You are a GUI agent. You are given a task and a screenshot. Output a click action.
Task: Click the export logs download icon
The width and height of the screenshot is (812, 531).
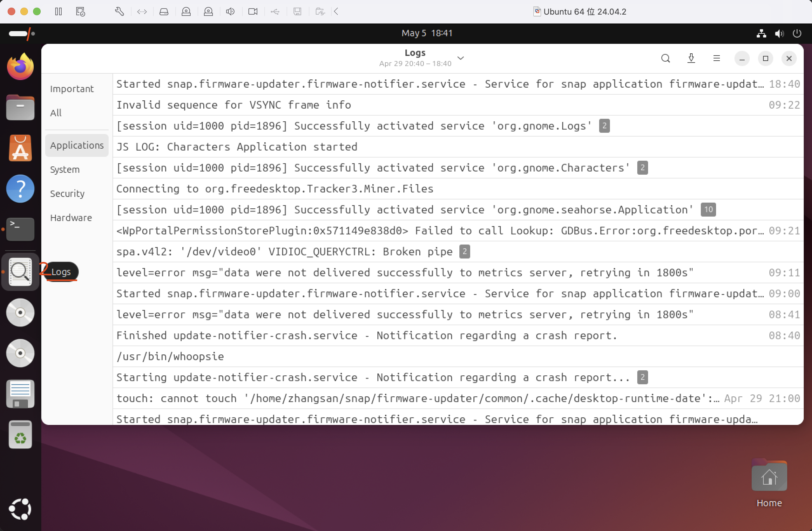coord(691,58)
